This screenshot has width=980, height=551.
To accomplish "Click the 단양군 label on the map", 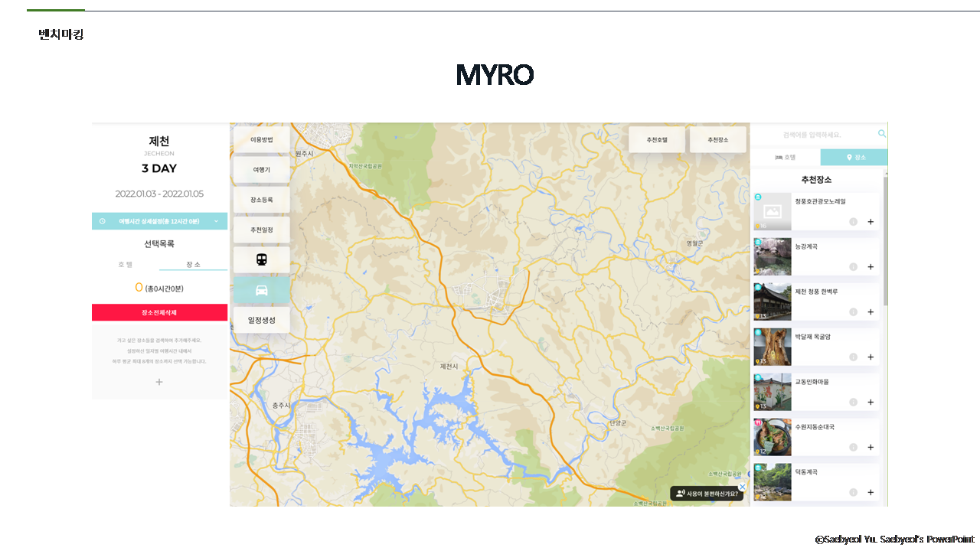I will (618, 423).
